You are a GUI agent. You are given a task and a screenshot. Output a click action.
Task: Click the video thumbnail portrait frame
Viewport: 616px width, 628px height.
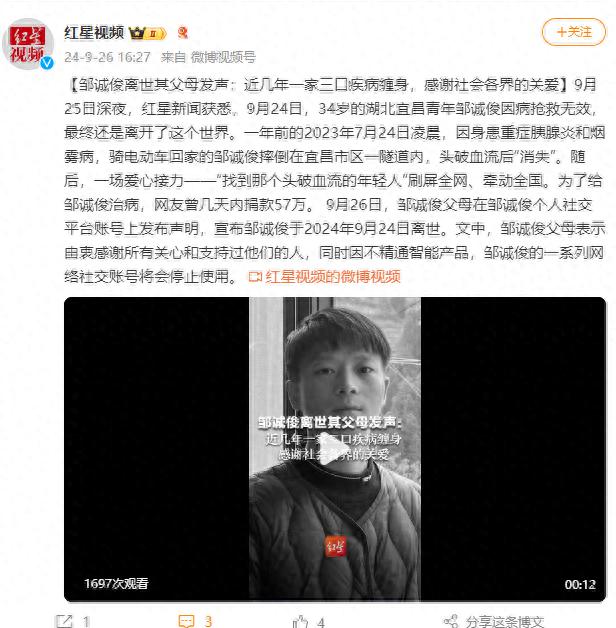tap(335, 449)
